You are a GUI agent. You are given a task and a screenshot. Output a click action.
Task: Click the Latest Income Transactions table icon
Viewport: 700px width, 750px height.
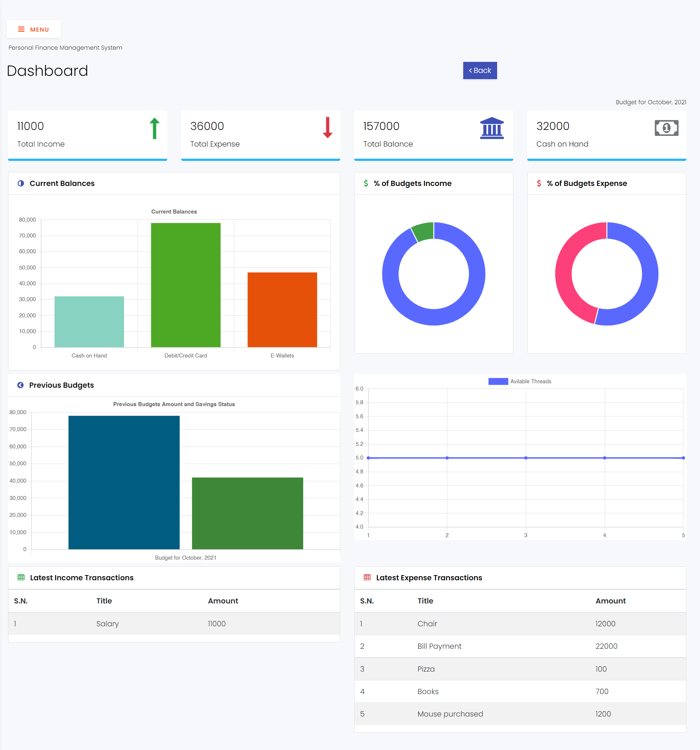tap(21, 578)
